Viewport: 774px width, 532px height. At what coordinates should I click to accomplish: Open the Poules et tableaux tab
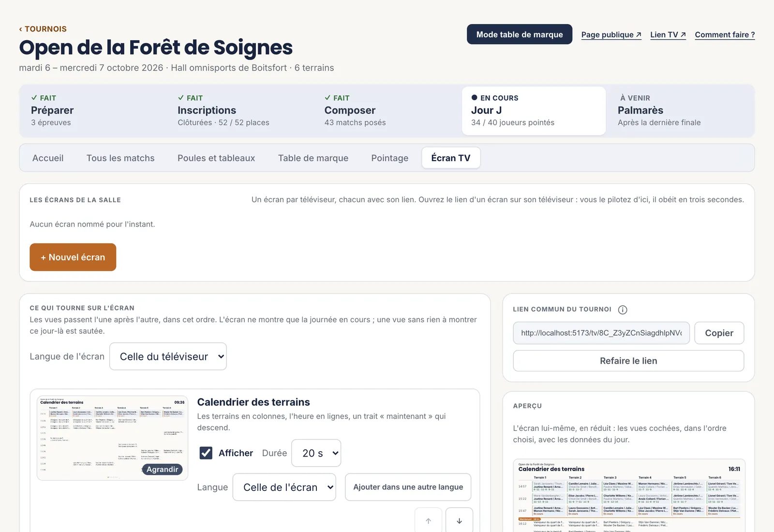216,158
